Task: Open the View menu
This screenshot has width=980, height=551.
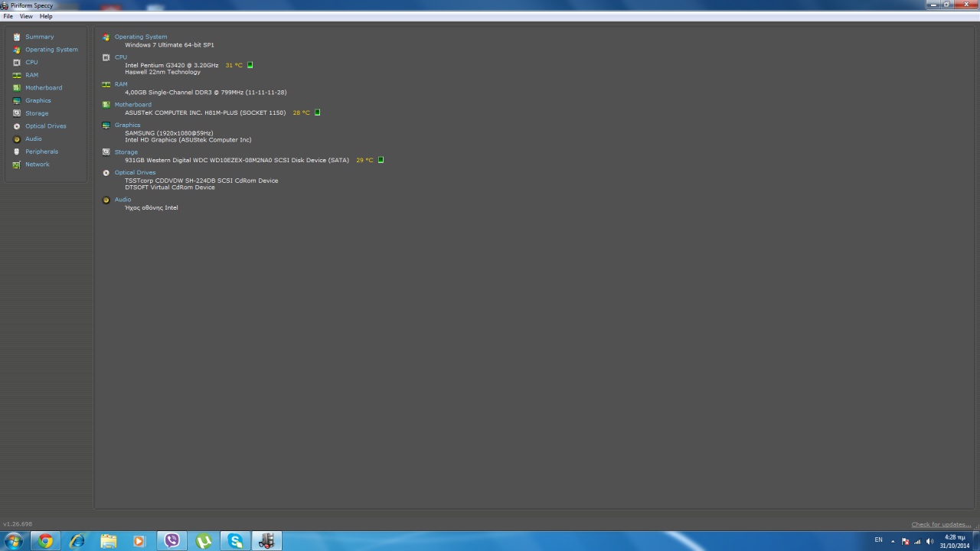Action: coord(26,16)
